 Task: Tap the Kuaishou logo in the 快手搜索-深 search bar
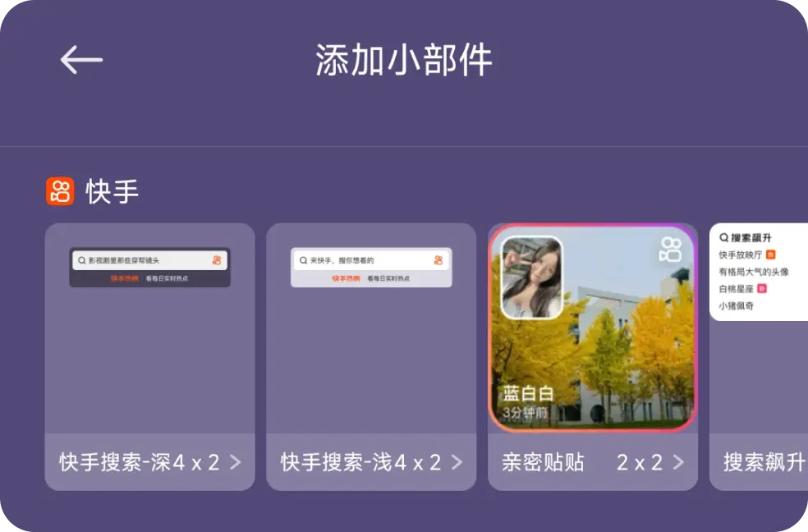coord(217,260)
